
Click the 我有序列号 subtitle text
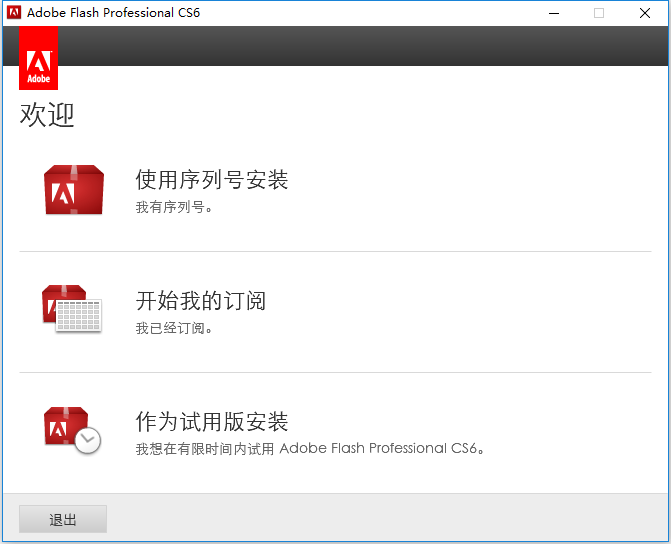pos(174,207)
